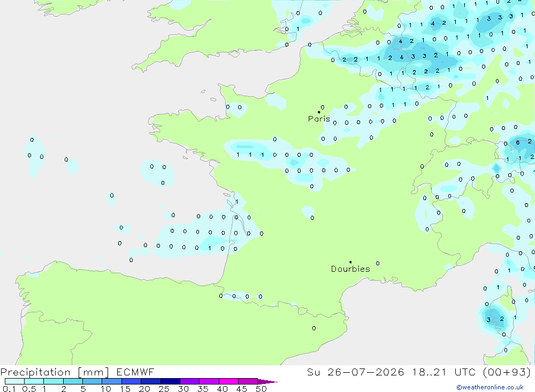Click the 30 legend scale label
Image resolution: width=535 pixels, height=392 pixels.
coord(184,389)
